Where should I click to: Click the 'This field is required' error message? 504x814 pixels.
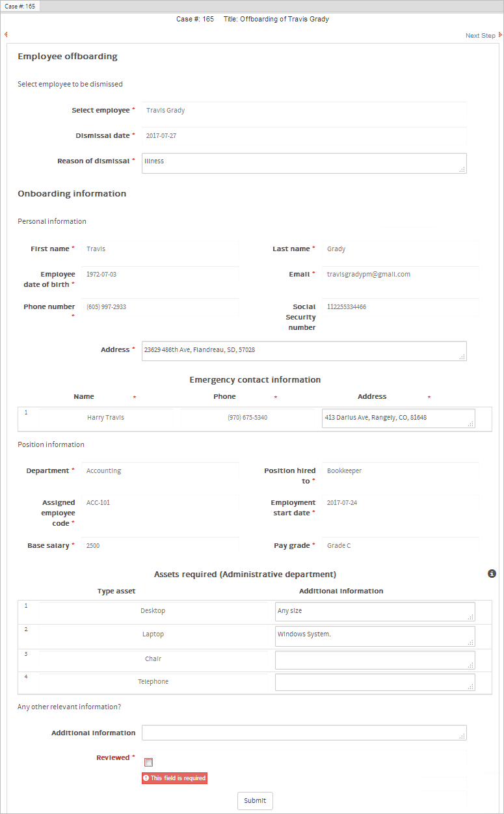[174, 778]
